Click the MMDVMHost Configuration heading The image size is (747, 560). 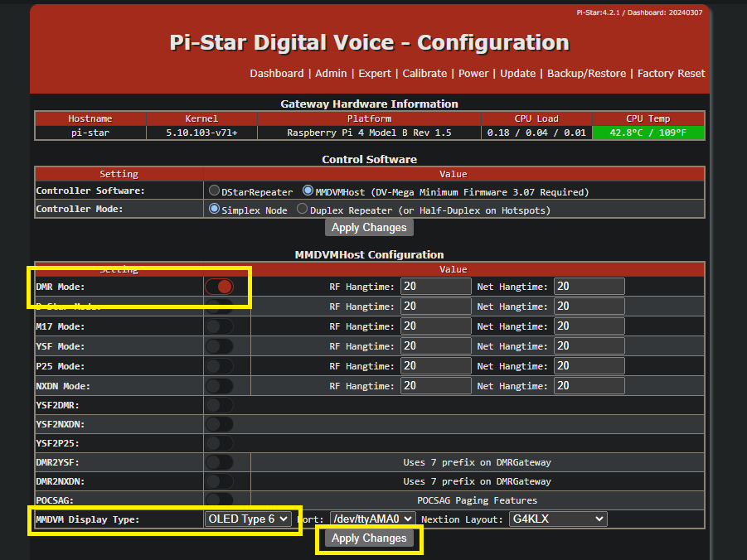(369, 255)
